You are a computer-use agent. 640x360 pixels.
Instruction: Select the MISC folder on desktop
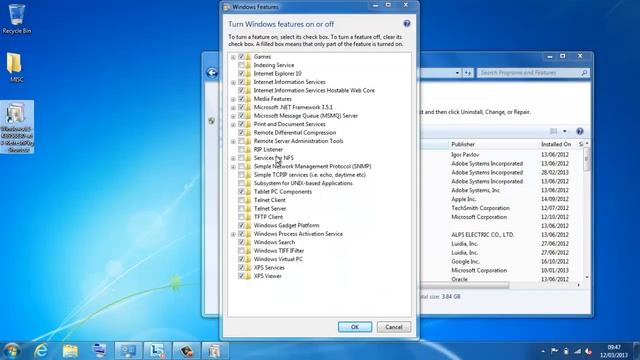[16, 67]
